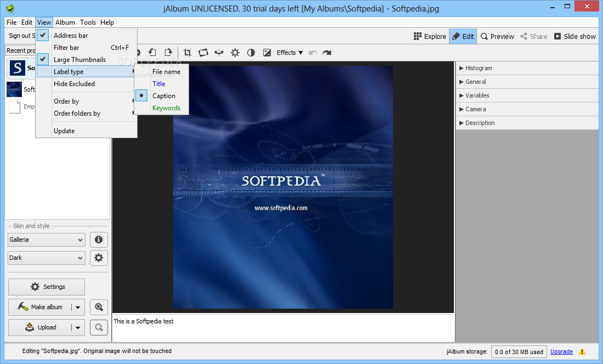Open the Edit menu
The width and height of the screenshot is (603, 364).
click(x=27, y=22)
